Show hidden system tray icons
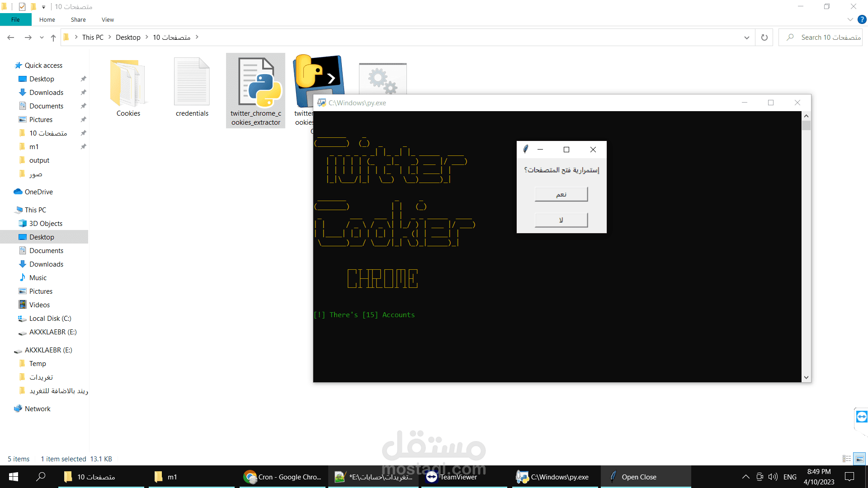This screenshot has height=488, width=868. coord(746,477)
